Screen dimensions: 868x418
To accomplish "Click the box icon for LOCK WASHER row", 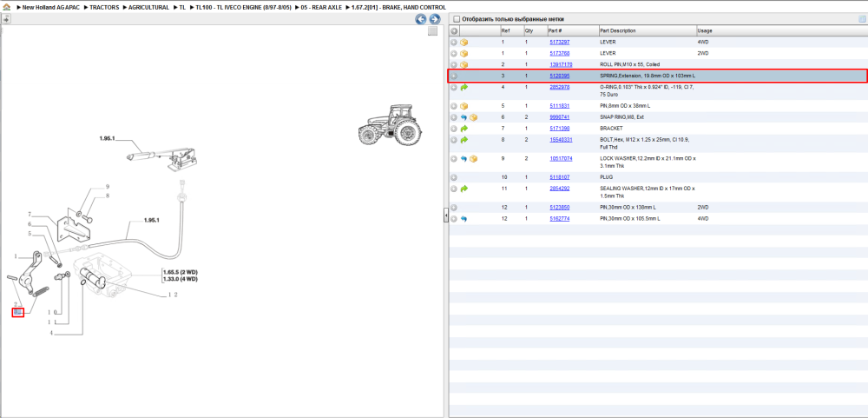I will (x=473, y=158).
